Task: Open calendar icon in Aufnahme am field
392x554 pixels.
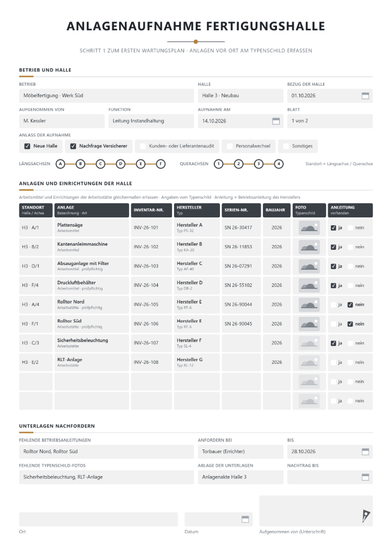Action: [276, 121]
